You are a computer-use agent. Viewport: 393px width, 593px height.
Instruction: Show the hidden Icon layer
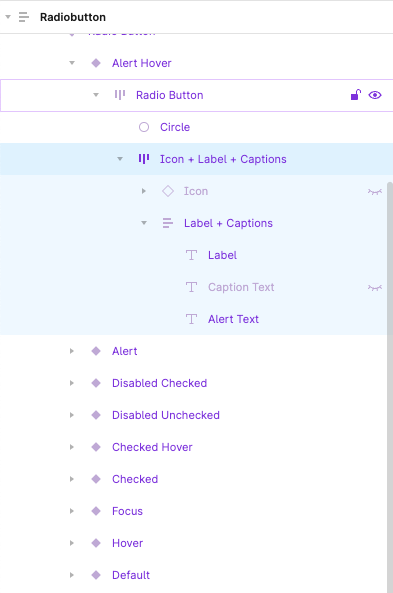(375, 192)
